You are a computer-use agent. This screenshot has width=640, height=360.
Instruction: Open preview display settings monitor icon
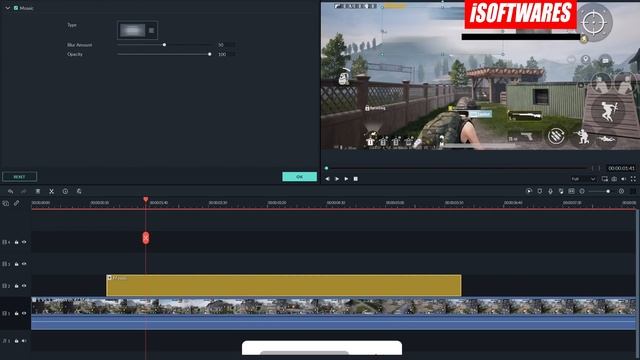coord(604,179)
